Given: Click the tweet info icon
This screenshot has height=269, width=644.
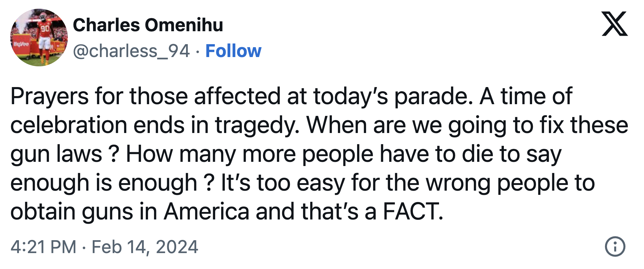Looking at the screenshot, I should click(615, 247).
